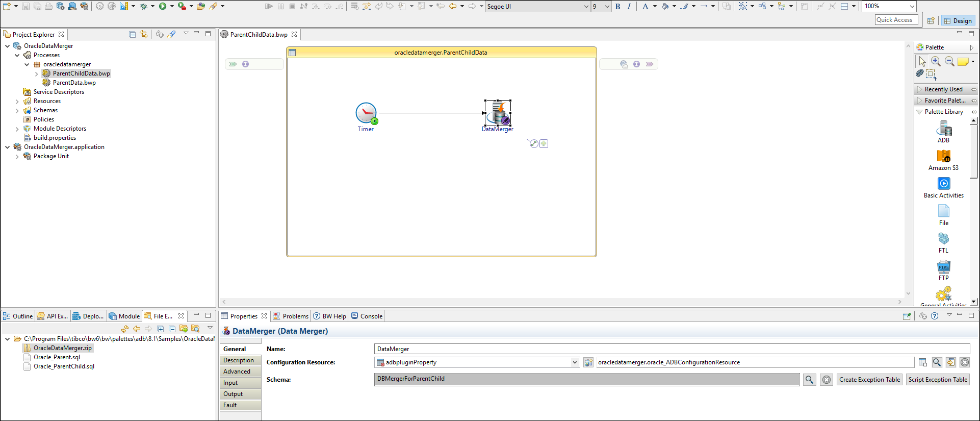
Task: Click the Zoom Out tool in Palette
Action: (949, 61)
